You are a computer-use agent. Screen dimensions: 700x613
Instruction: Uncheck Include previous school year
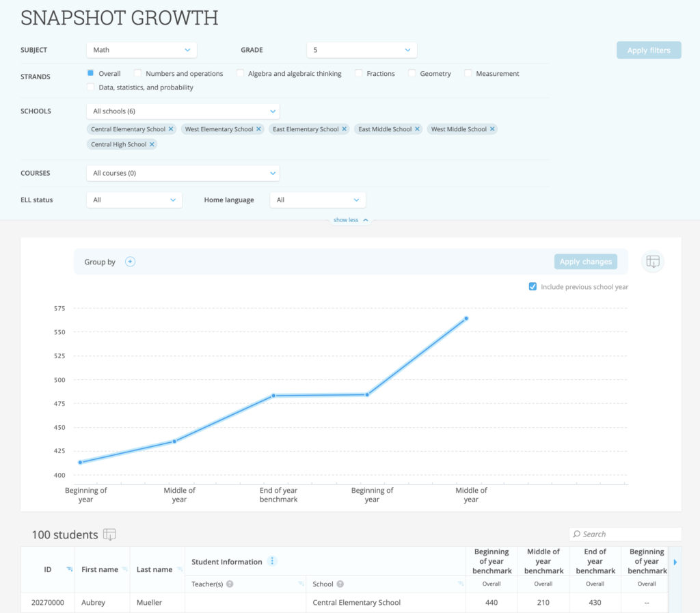click(533, 286)
